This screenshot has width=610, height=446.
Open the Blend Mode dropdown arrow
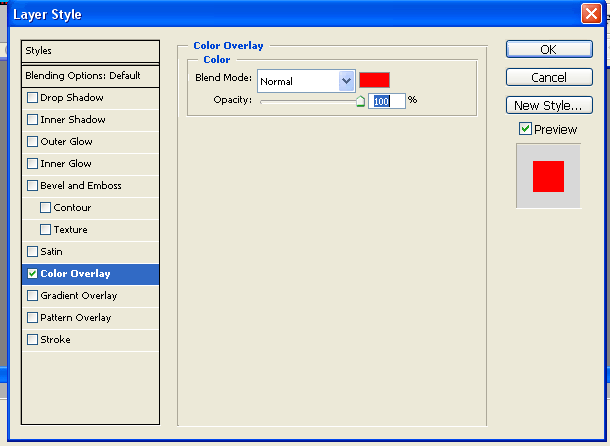coord(346,81)
